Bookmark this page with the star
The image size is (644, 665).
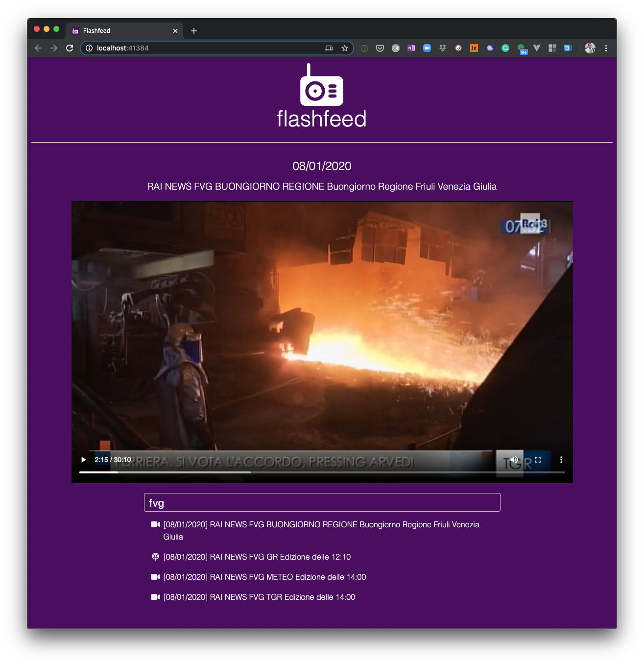click(345, 48)
